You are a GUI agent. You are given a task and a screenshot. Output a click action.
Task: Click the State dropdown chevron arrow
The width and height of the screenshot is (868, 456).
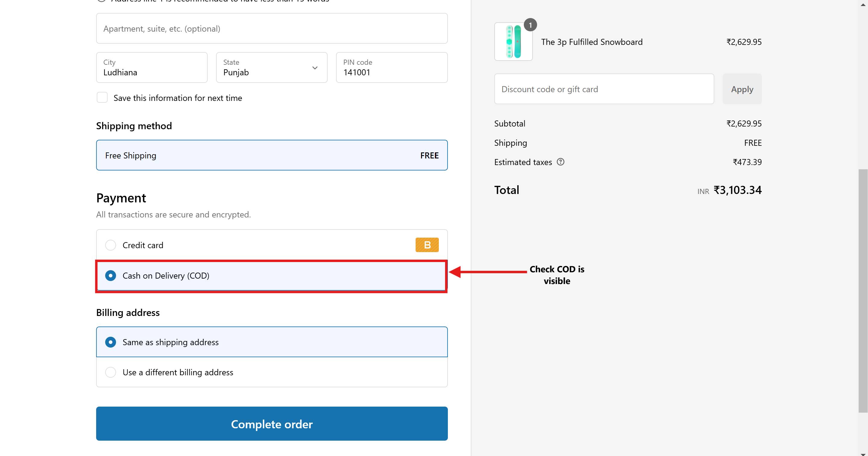coord(315,68)
